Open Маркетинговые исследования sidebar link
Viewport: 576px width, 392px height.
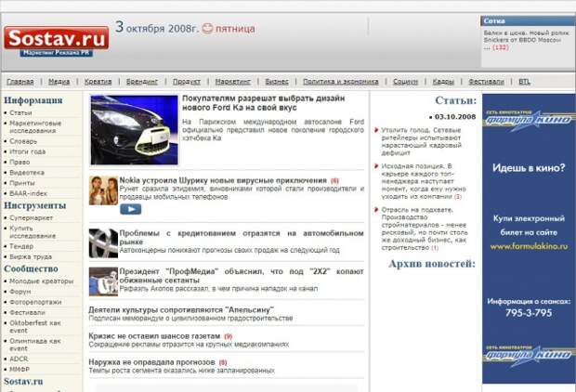coord(35,126)
